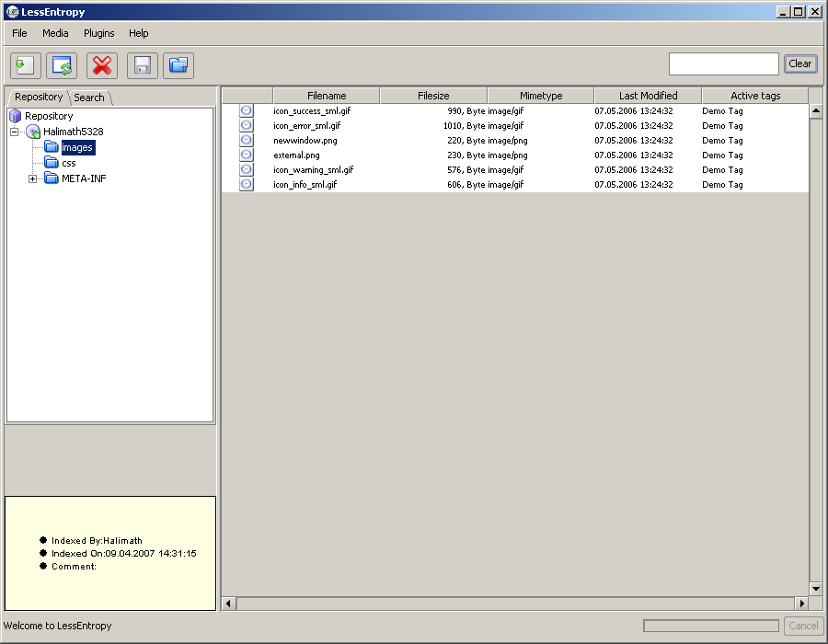Click the Indexed On:09.04.2007 14:31:15 line
Viewport: 828px width, 644px height.
(x=123, y=553)
